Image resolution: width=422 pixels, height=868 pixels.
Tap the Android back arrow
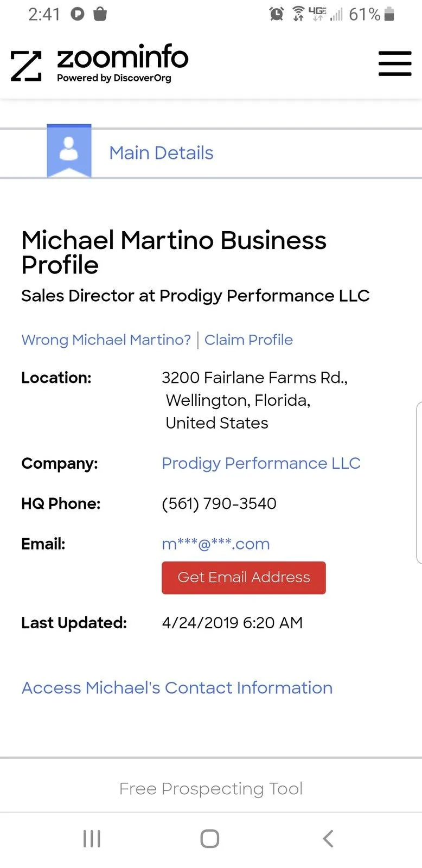[x=328, y=838]
